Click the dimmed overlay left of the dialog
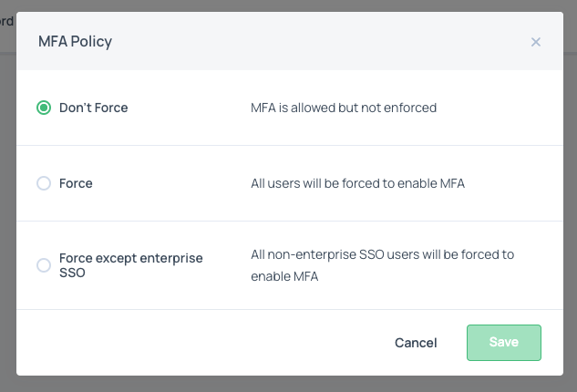Image resolution: width=577 pixels, height=392 pixels. (x=7, y=201)
